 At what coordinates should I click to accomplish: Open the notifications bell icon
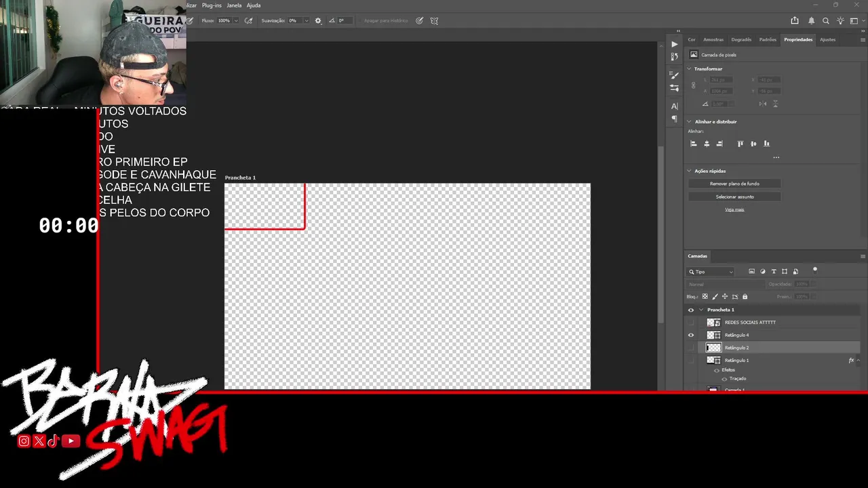click(x=811, y=21)
